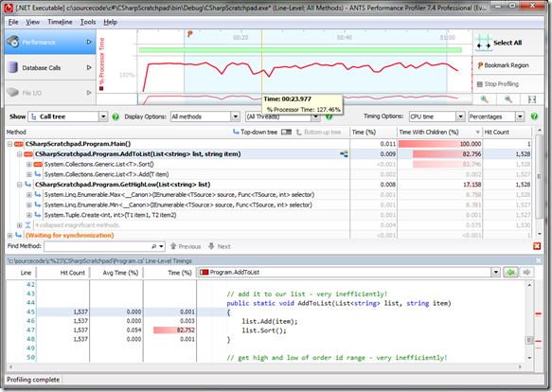Click source line list.Sort();
Image resolution: width=552 pixels, height=392 pixels.
[264, 330]
